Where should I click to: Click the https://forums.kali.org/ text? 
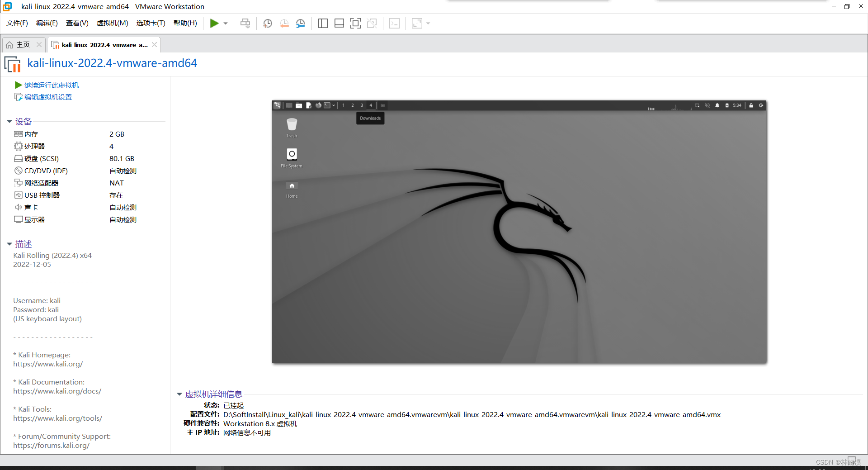51,445
